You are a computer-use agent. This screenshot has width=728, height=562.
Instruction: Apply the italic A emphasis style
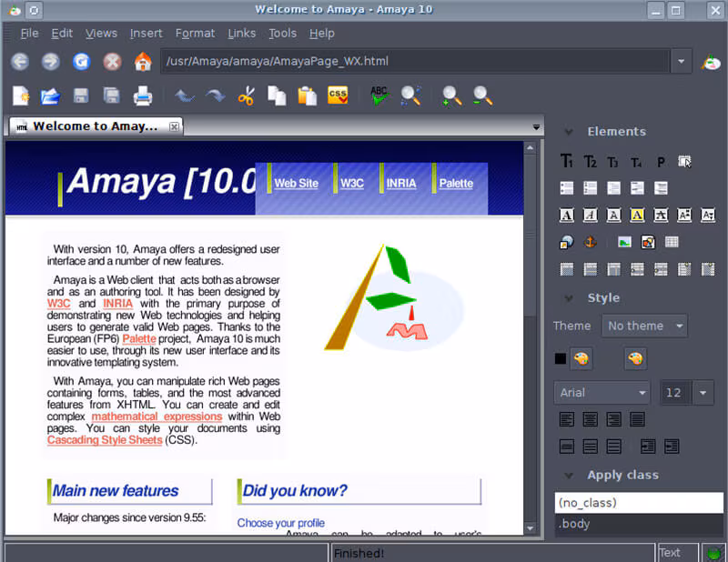tap(590, 216)
